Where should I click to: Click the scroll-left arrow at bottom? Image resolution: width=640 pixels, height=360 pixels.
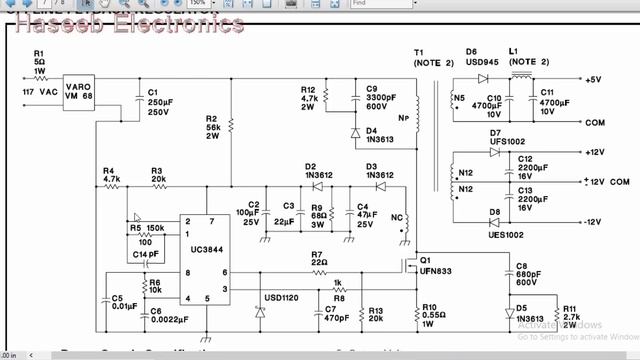pyautogui.click(x=31, y=356)
